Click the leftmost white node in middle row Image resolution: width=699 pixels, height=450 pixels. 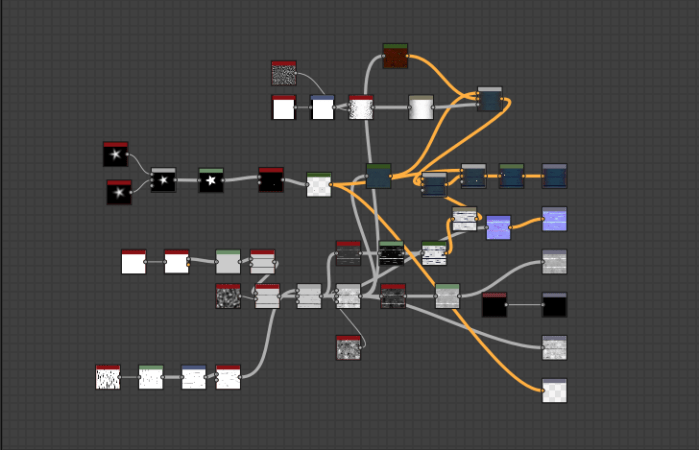click(133, 262)
